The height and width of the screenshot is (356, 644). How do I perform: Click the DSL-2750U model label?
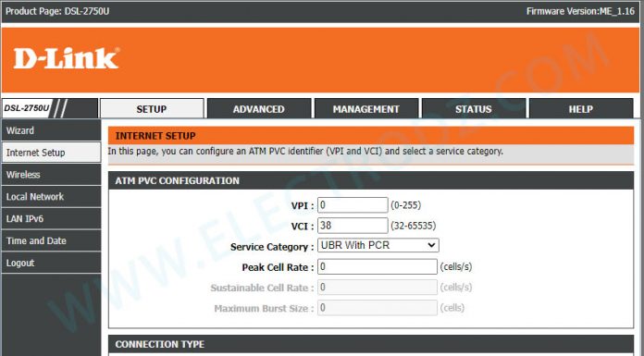coord(26,108)
